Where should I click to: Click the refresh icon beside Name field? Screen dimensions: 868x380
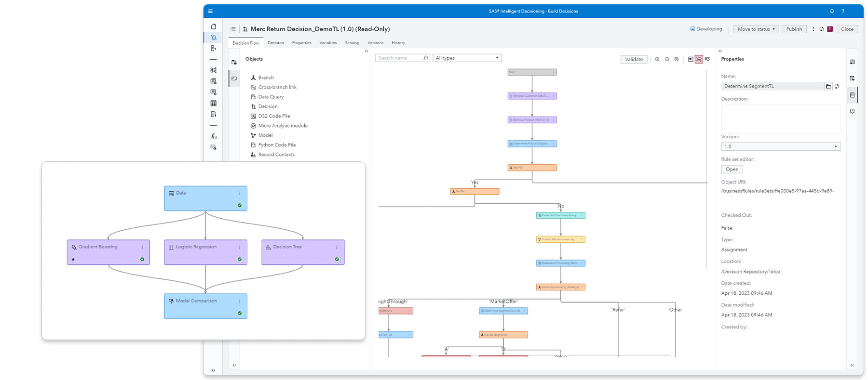(x=837, y=86)
